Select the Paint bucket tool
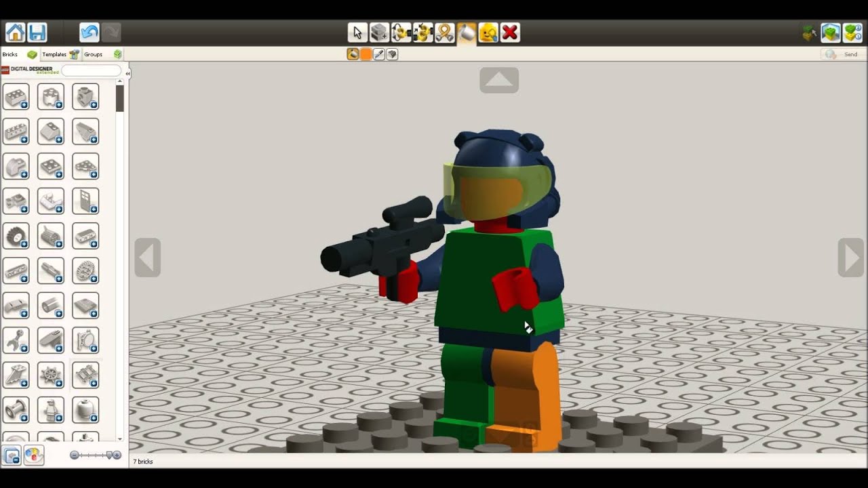Screen dimensions: 868x488 click(x=467, y=33)
